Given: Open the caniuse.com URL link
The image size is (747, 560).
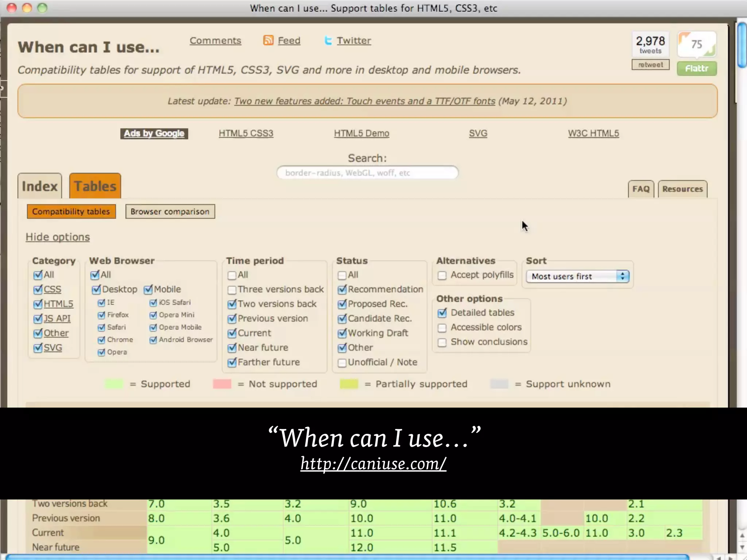Looking at the screenshot, I should click(x=373, y=464).
